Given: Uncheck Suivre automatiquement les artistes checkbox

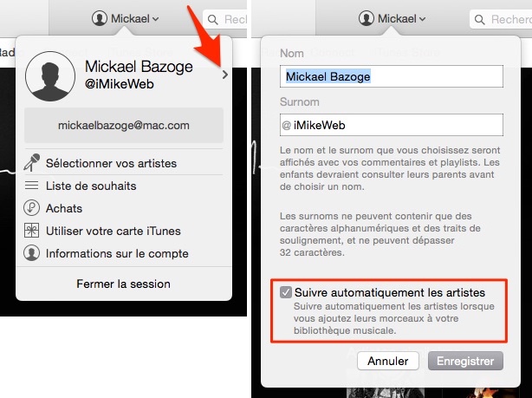Looking at the screenshot, I should pos(286,292).
